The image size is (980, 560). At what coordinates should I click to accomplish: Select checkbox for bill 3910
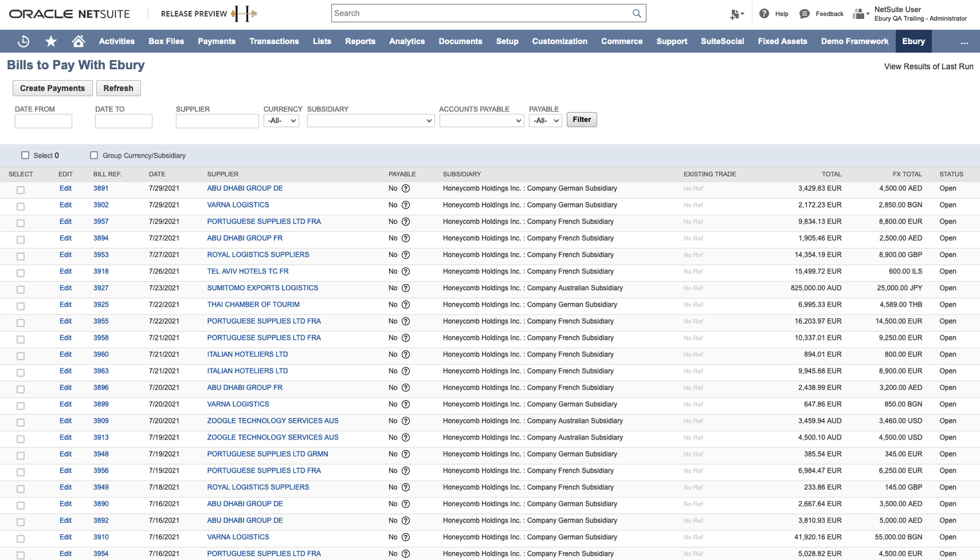[x=20, y=539]
